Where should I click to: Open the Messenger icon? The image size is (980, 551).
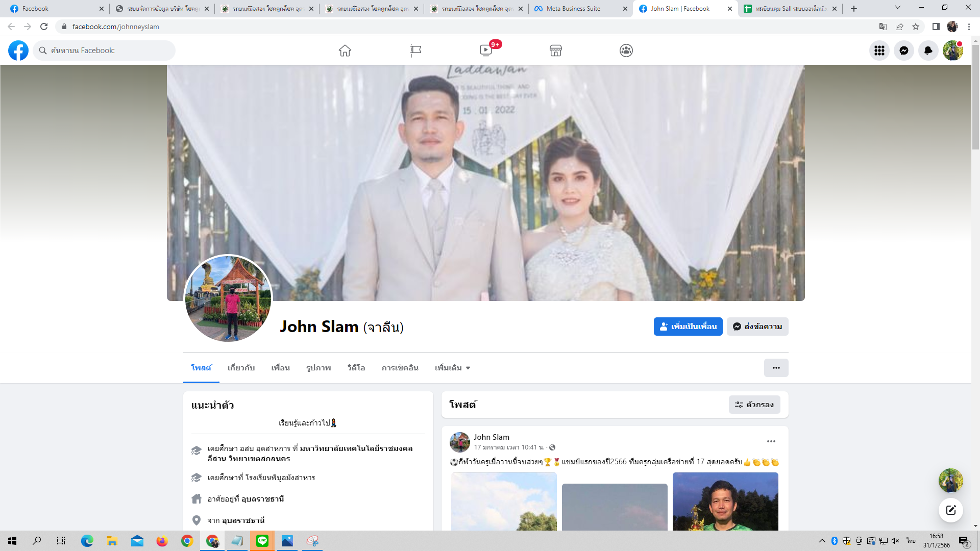tap(904, 51)
